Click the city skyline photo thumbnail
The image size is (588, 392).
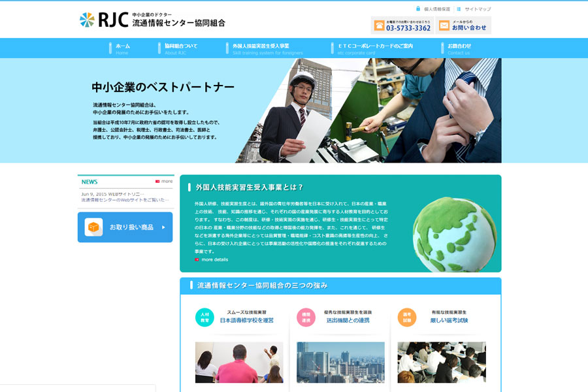pyautogui.click(x=340, y=363)
